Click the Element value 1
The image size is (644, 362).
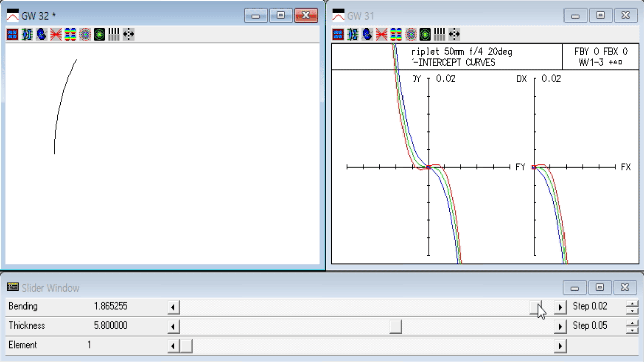coord(90,345)
